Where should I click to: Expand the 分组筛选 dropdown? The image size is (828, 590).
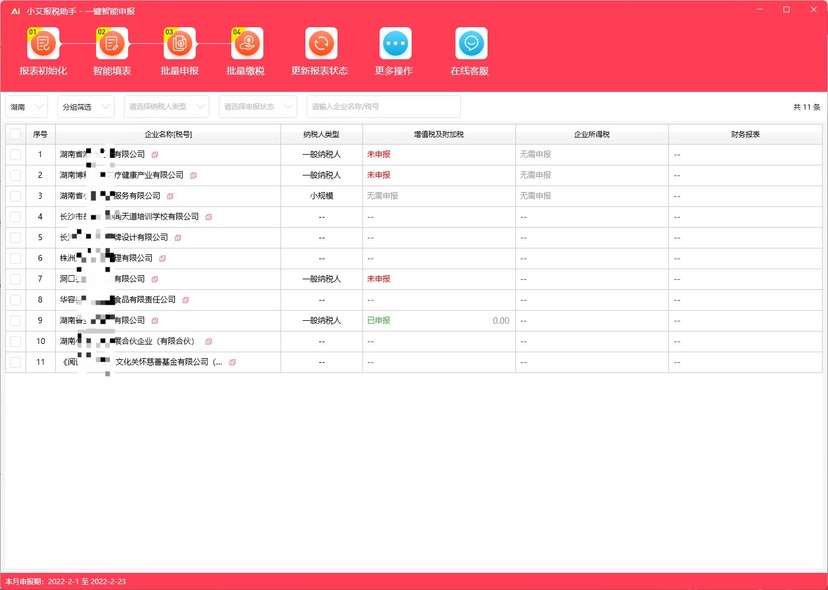pyautogui.click(x=86, y=107)
